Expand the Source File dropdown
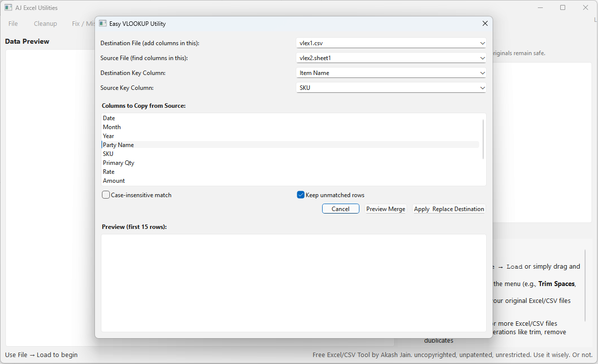 tap(391, 58)
